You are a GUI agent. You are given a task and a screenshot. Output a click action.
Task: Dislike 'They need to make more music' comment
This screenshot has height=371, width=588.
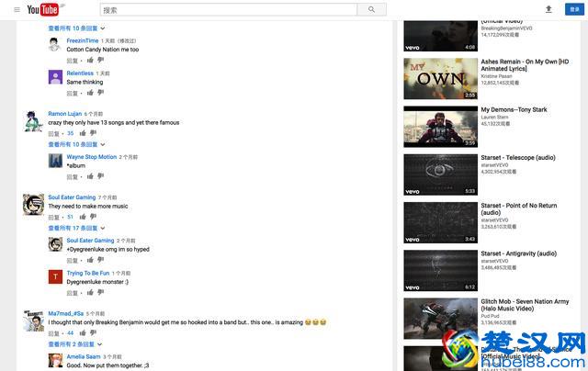click(x=93, y=217)
